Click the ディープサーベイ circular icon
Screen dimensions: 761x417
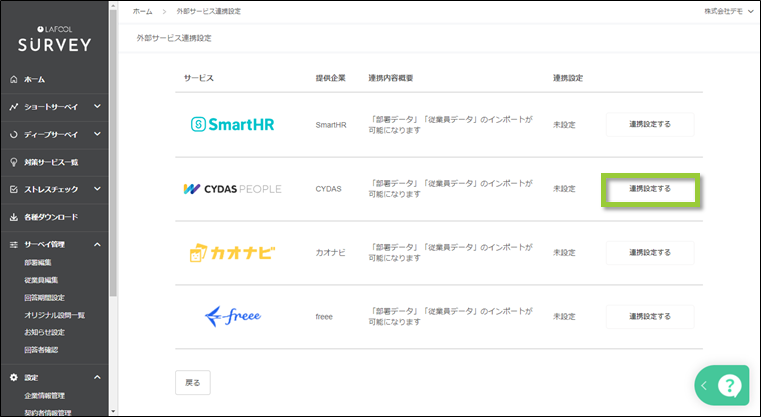[13, 134]
